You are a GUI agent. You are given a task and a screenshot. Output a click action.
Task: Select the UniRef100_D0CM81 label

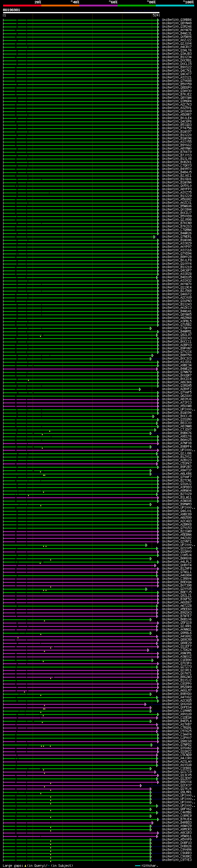click(177, 61)
